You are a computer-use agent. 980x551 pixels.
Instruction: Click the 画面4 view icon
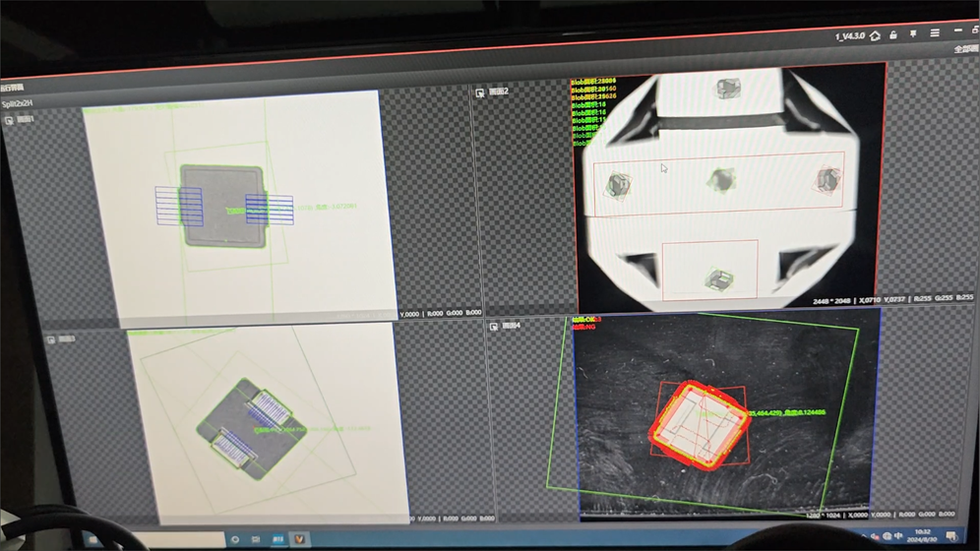[x=493, y=326]
